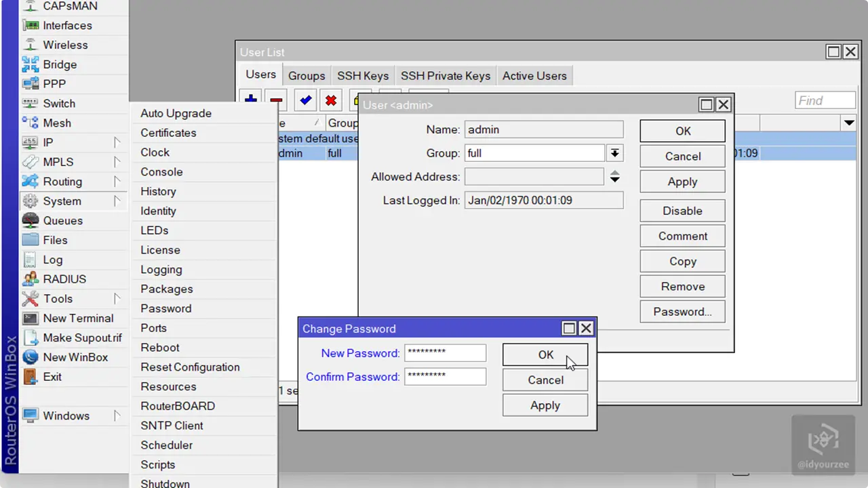Click the blue plus add-user icon
The height and width of the screenshot is (488, 868).
point(251,100)
